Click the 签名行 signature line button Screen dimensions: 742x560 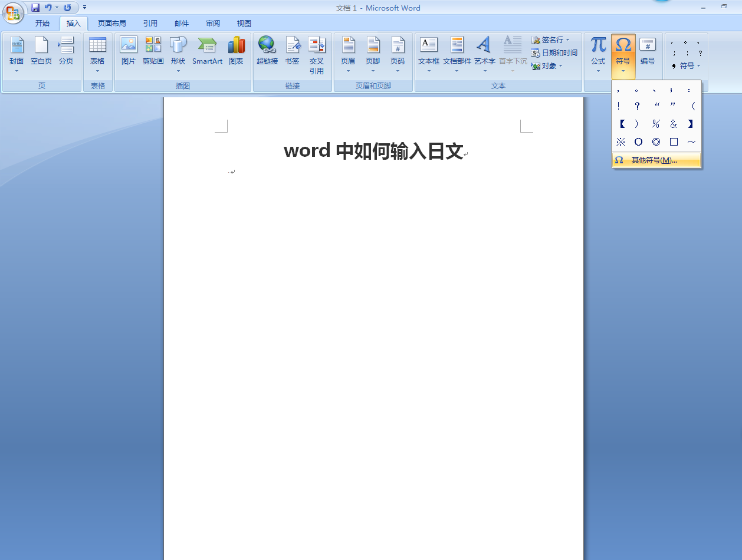click(550, 40)
